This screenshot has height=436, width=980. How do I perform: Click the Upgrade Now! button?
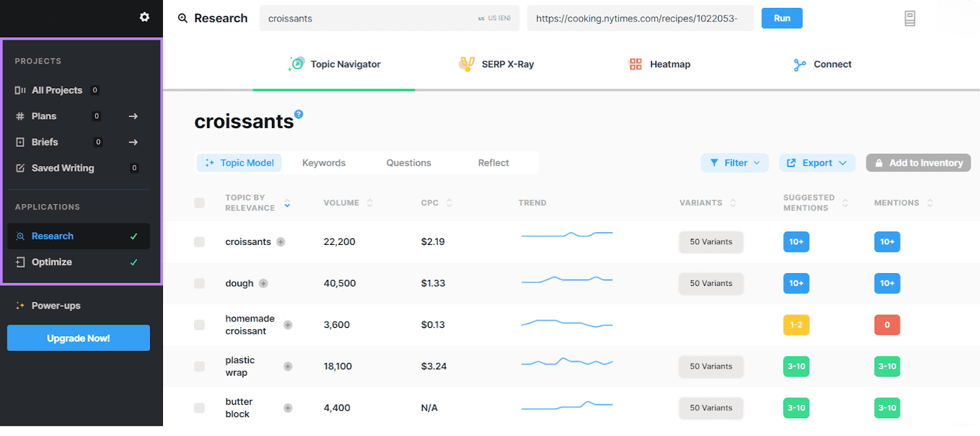click(78, 338)
